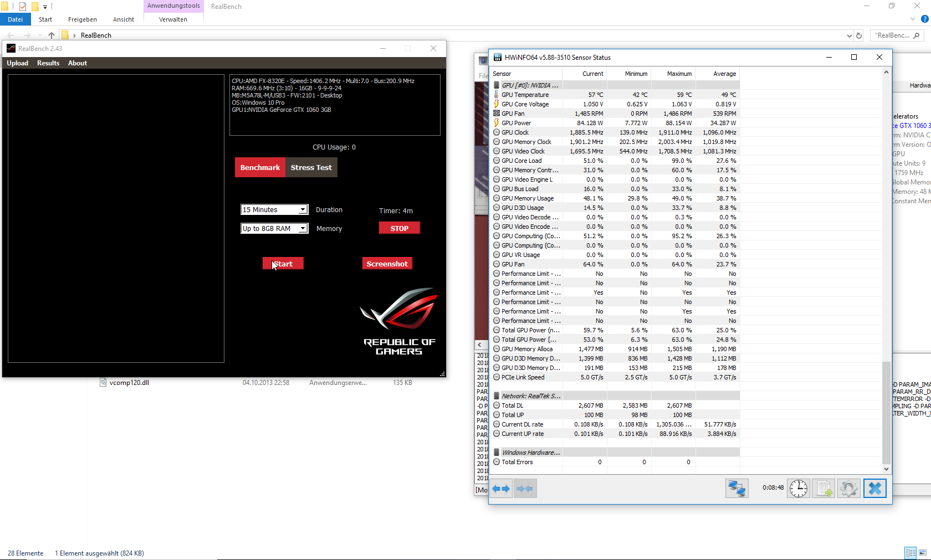
Task: Open the address bar history dropdown arrow
Action: 850,35
